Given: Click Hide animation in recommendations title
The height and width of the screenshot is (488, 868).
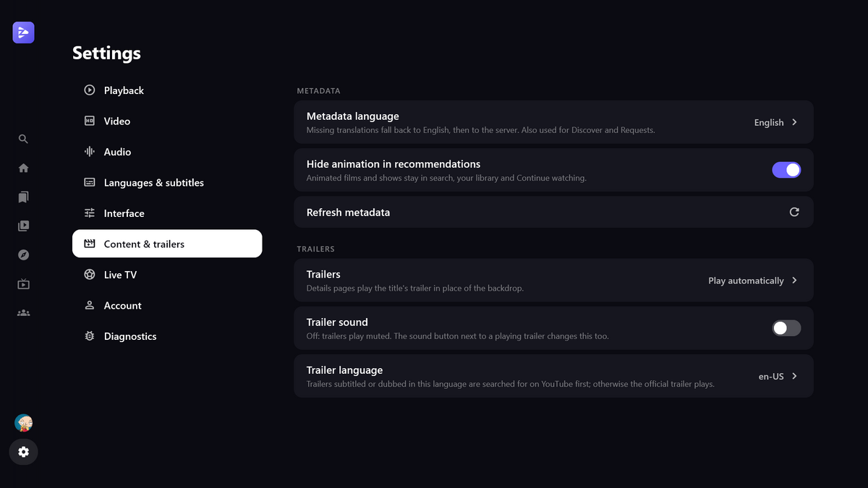Looking at the screenshot, I should [x=393, y=164].
